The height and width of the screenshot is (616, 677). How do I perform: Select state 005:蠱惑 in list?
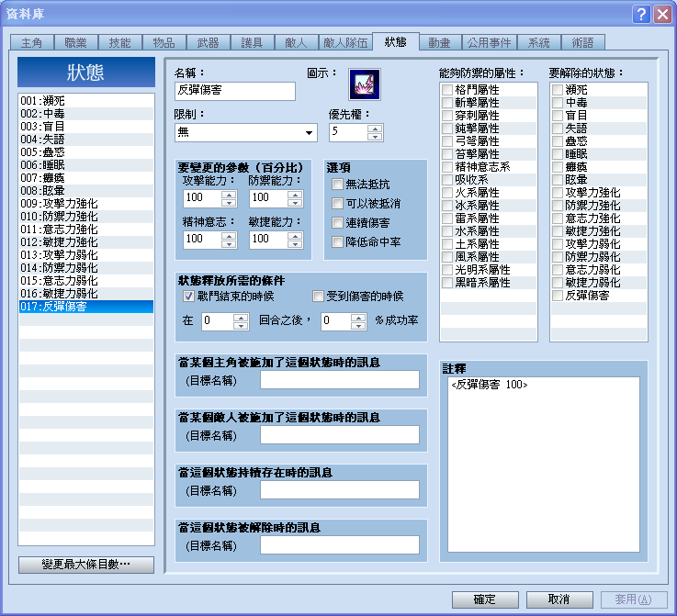pyautogui.click(x=86, y=151)
